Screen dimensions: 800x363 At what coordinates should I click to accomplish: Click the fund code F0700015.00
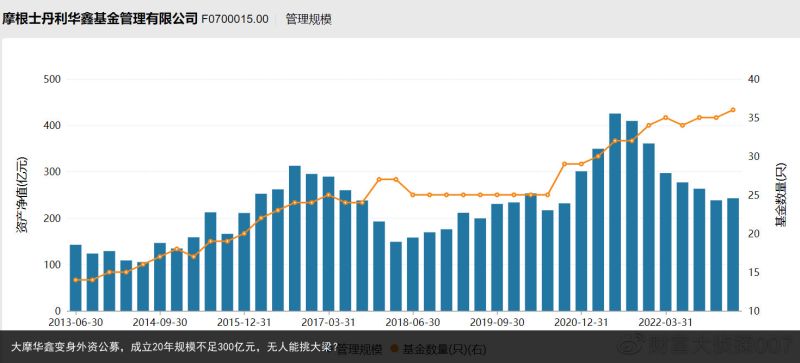tap(235, 19)
